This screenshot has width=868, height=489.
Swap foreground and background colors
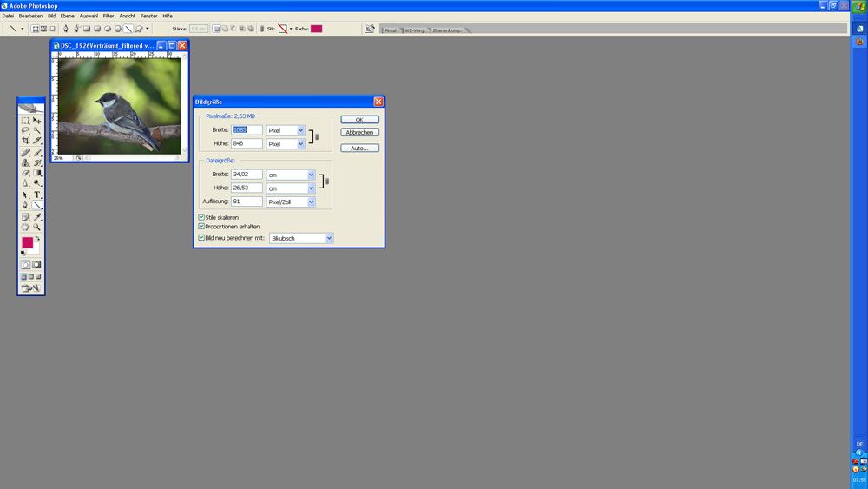click(37, 238)
